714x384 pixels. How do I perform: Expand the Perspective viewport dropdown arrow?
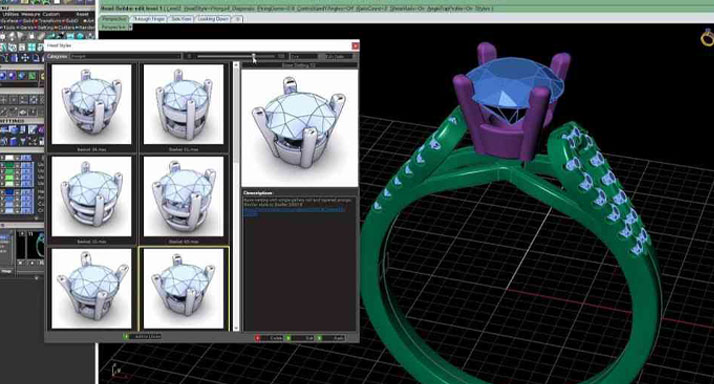[x=130, y=27]
